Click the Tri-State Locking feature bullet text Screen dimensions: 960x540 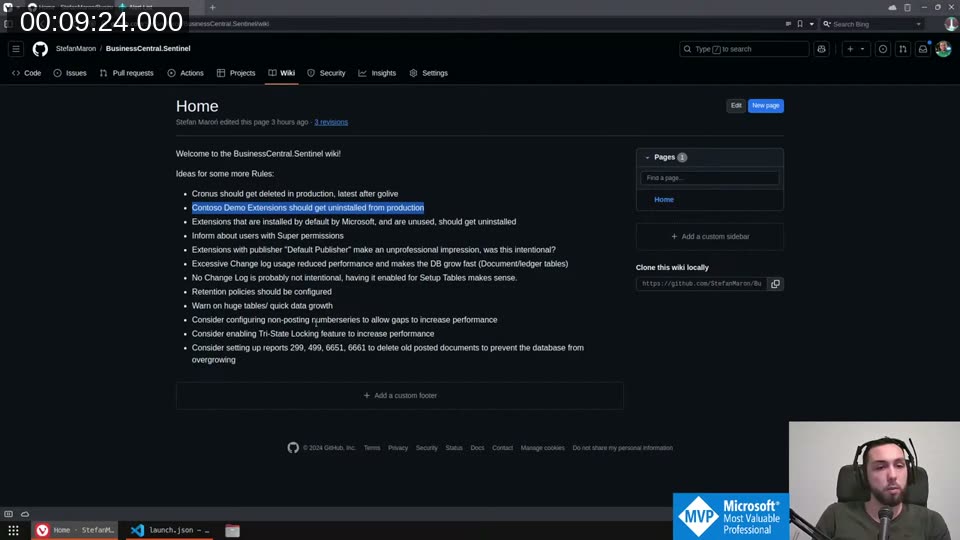[x=313, y=334]
